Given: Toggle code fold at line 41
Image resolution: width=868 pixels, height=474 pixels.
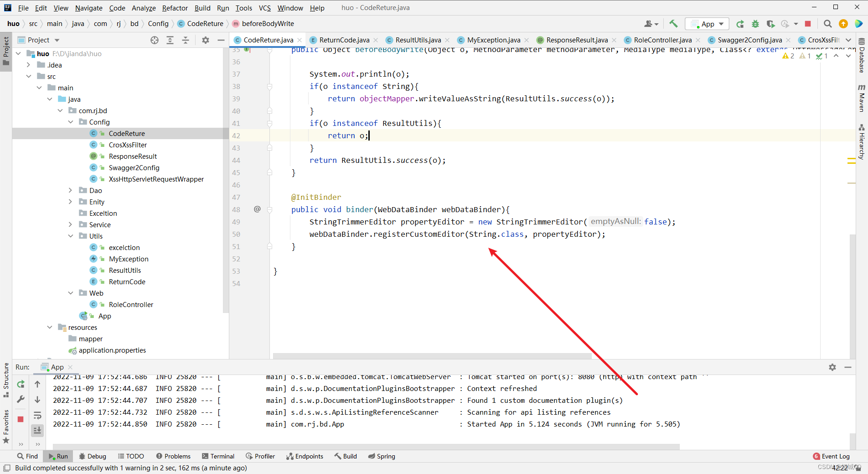Looking at the screenshot, I should point(269,123).
